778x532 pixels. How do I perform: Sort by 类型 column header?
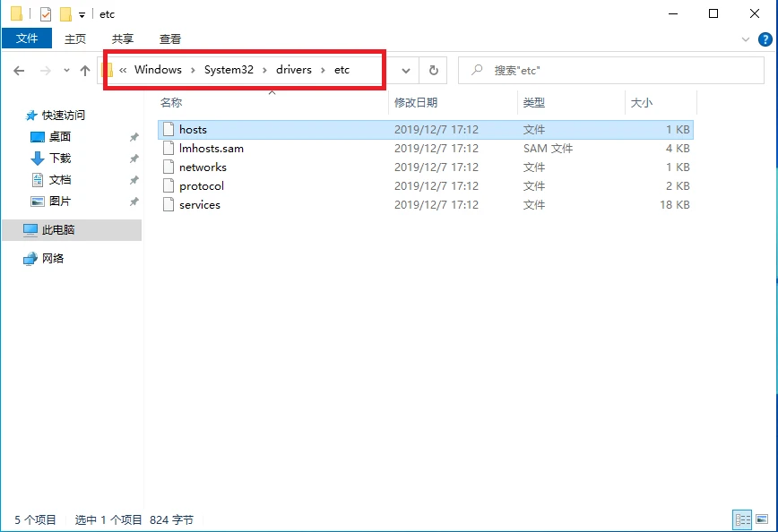[x=534, y=103]
